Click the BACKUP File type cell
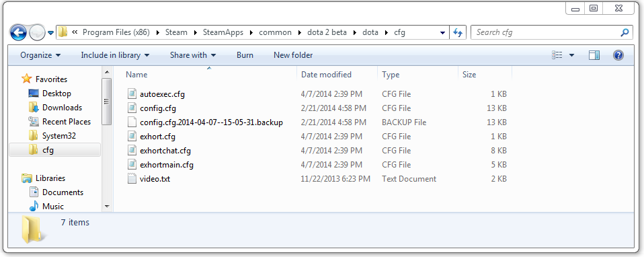Image resolution: width=644 pixels, height=257 pixels. click(x=404, y=122)
